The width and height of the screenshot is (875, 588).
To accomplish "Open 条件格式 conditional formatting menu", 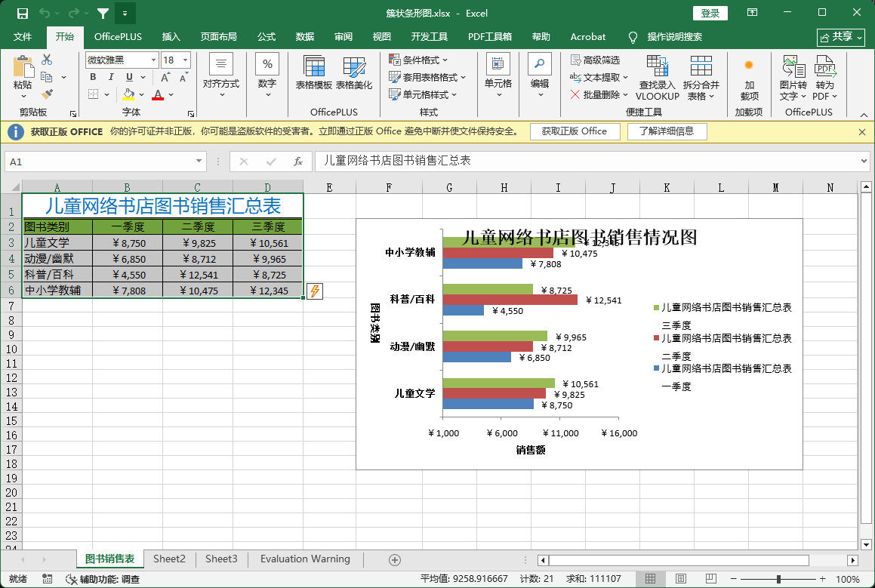I will coord(418,60).
